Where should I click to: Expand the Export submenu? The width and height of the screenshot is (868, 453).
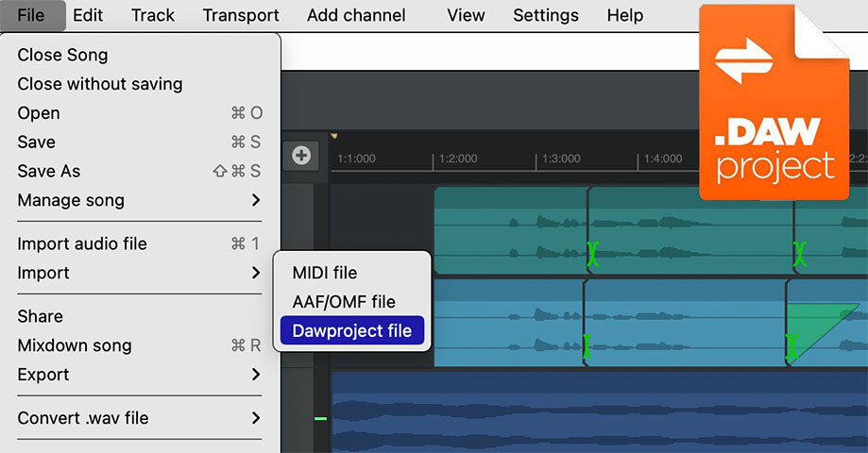(140, 375)
